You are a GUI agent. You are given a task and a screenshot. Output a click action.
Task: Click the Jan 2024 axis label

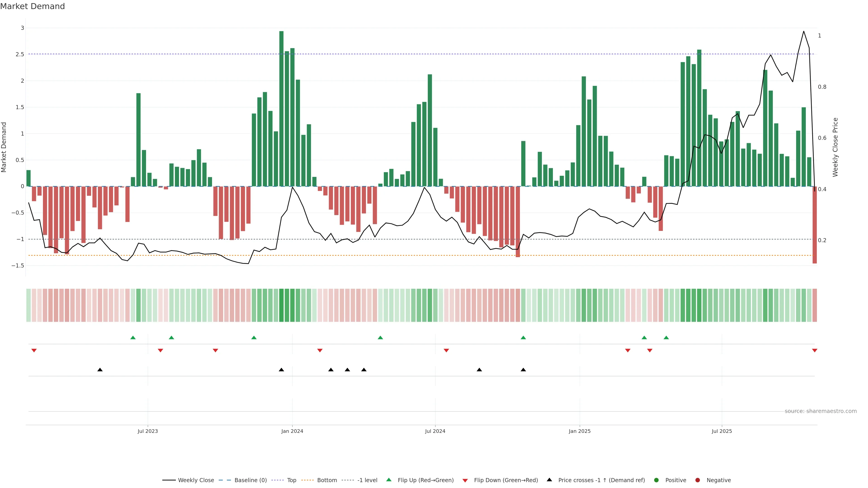pyautogui.click(x=292, y=431)
